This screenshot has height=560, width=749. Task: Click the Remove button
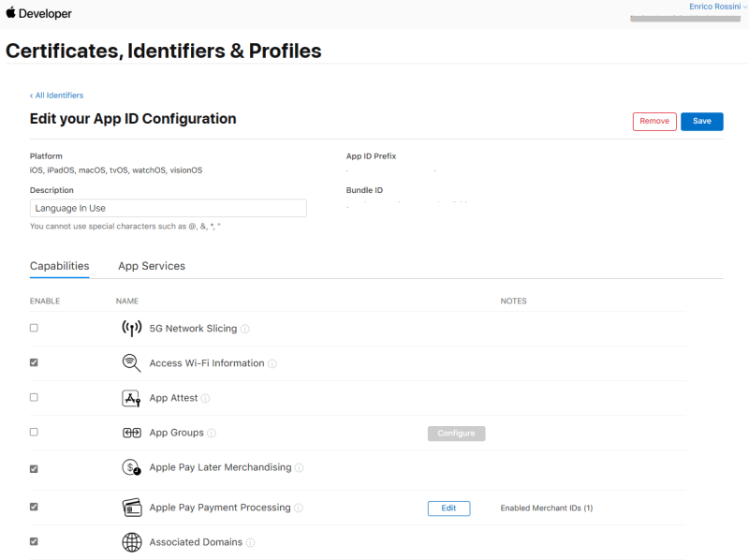tap(654, 122)
